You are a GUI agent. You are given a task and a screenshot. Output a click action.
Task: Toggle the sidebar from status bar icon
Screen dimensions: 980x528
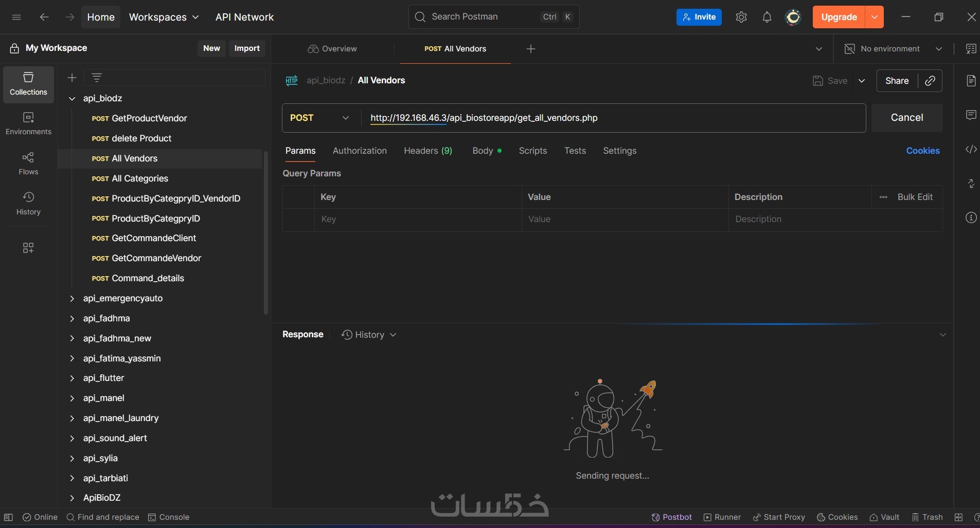click(x=8, y=517)
